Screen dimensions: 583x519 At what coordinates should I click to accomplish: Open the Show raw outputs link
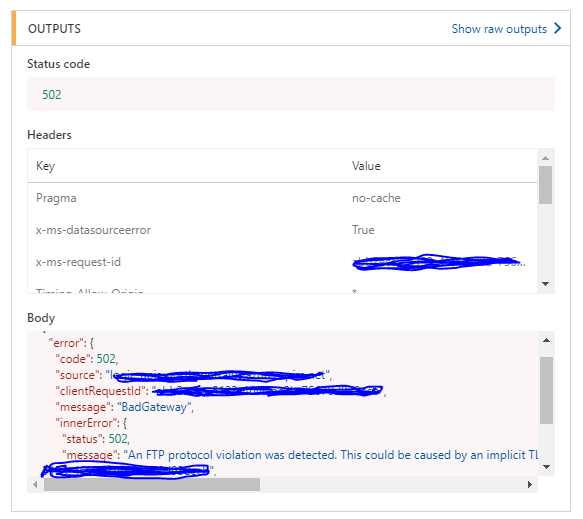(499, 29)
